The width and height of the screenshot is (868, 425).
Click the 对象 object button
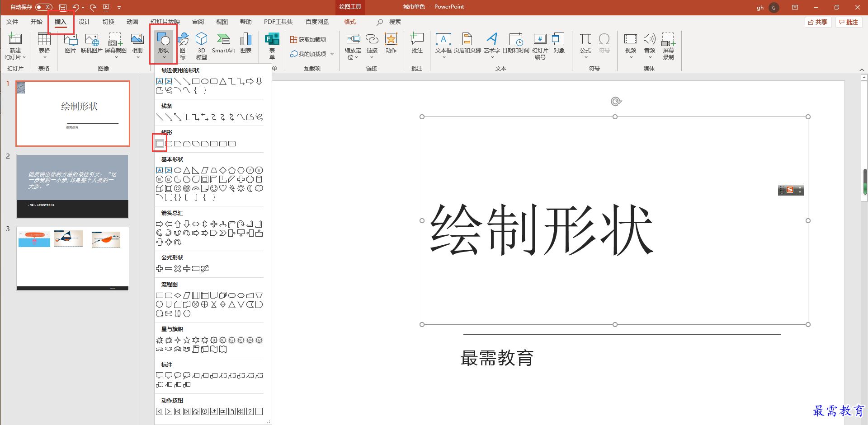click(559, 43)
